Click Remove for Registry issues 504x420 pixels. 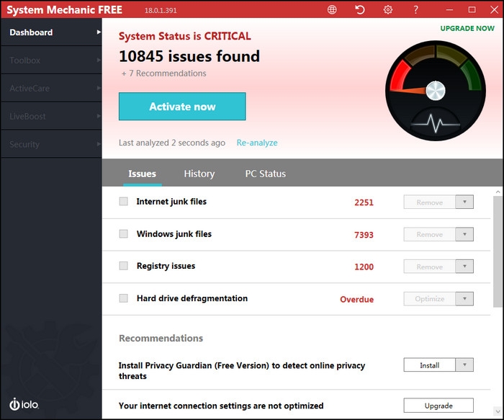click(x=429, y=267)
